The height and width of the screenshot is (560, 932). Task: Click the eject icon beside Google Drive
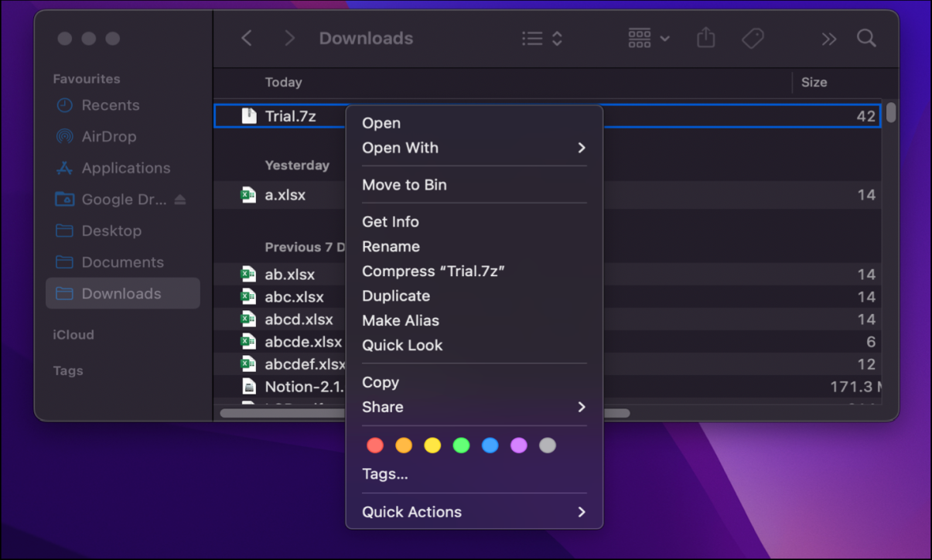click(180, 200)
